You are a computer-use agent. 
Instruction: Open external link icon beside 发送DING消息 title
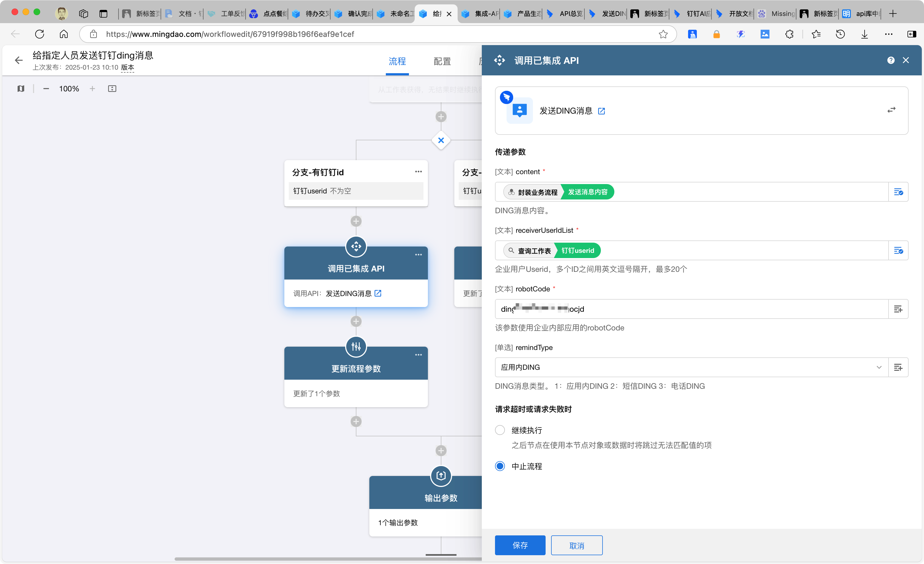tap(601, 111)
